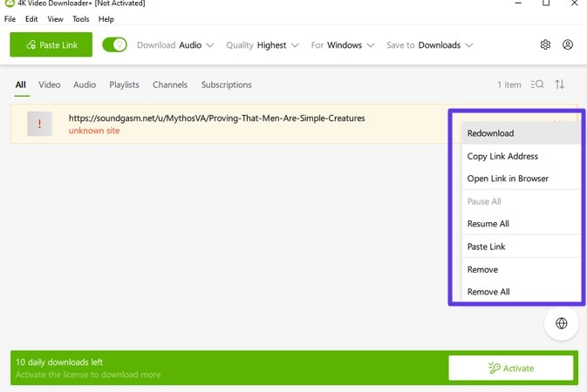
Task: Open the Quality Highest dropdown
Action: click(262, 45)
